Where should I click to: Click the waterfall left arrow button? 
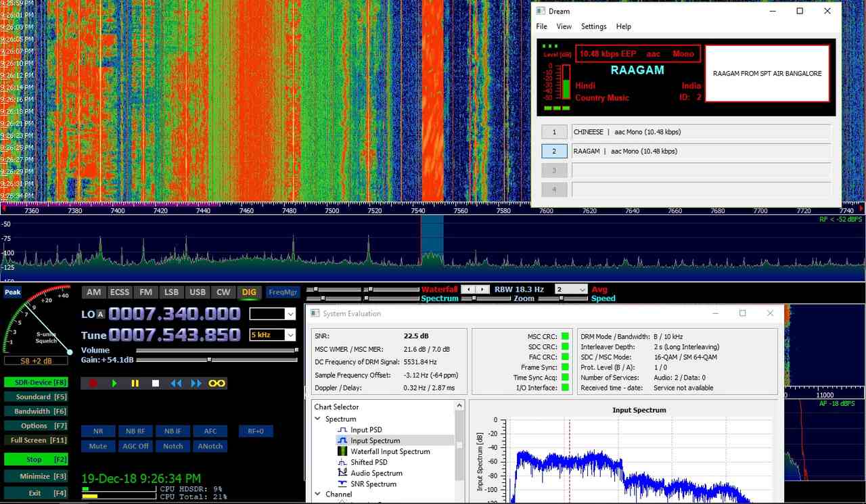coord(468,290)
